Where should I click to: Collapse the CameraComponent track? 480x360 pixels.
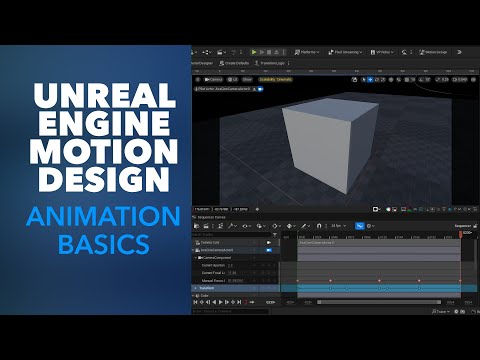[196, 258]
